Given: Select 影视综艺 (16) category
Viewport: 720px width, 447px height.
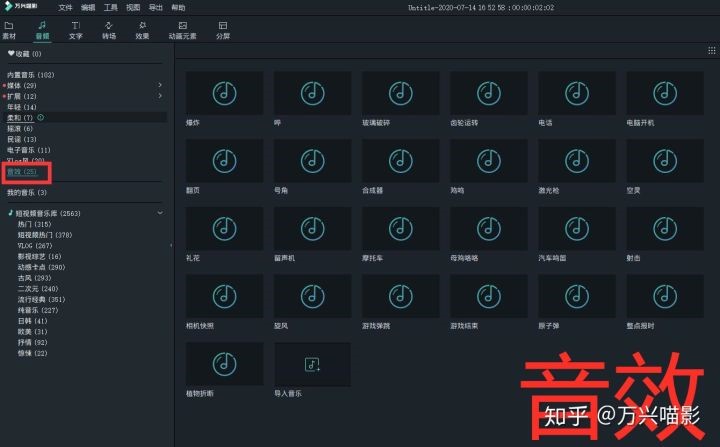Looking at the screenshot, I should click(x=39, y=256).
